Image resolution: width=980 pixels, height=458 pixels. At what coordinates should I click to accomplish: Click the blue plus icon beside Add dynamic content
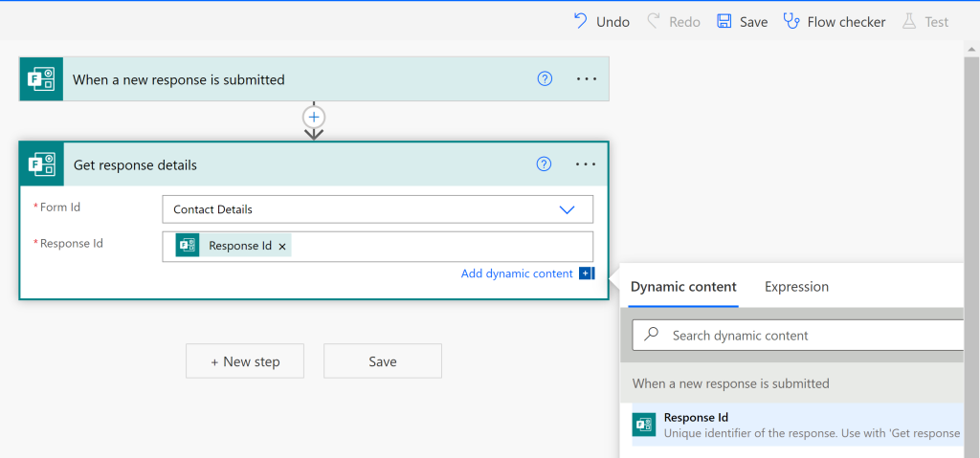coord(587,273)
